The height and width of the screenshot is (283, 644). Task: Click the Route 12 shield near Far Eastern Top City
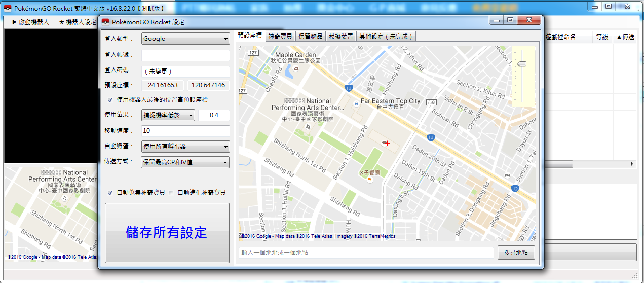(x=349, y=88)
